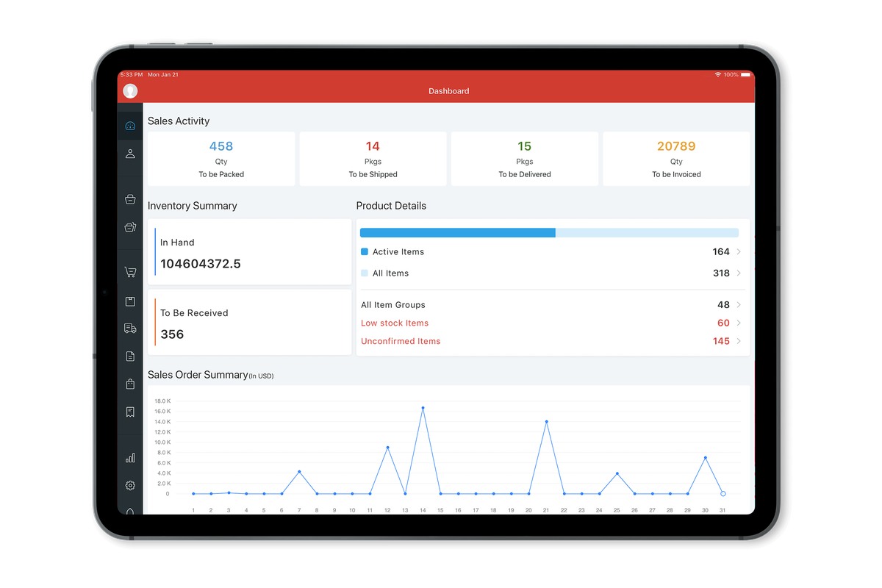This screenshot has width=882, height=588.
Task: Open the Items basket icon in sidebar
Action: pyautogui.click(x=130, y=199)
